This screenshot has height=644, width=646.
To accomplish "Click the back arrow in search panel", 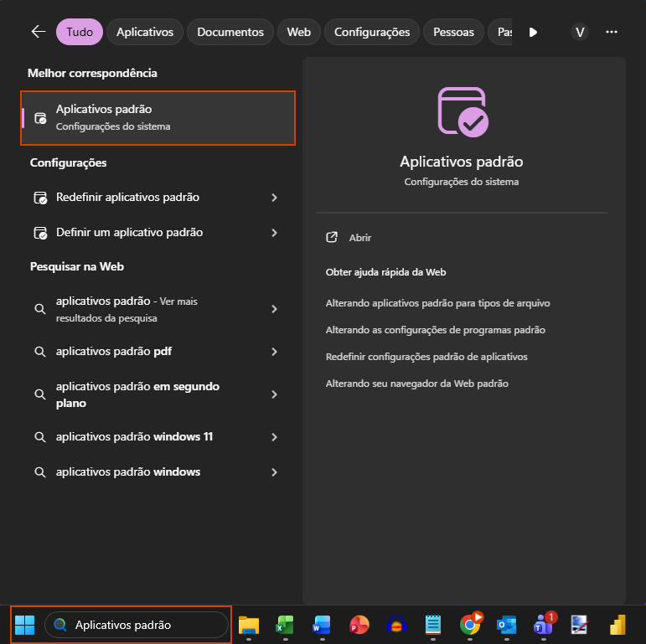I will [x=38, y=32].
